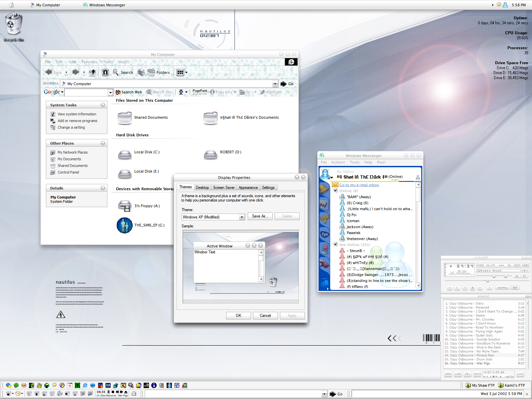Open the THE_SIMS_EP (G:) disc icon

[x=125, y=225]
